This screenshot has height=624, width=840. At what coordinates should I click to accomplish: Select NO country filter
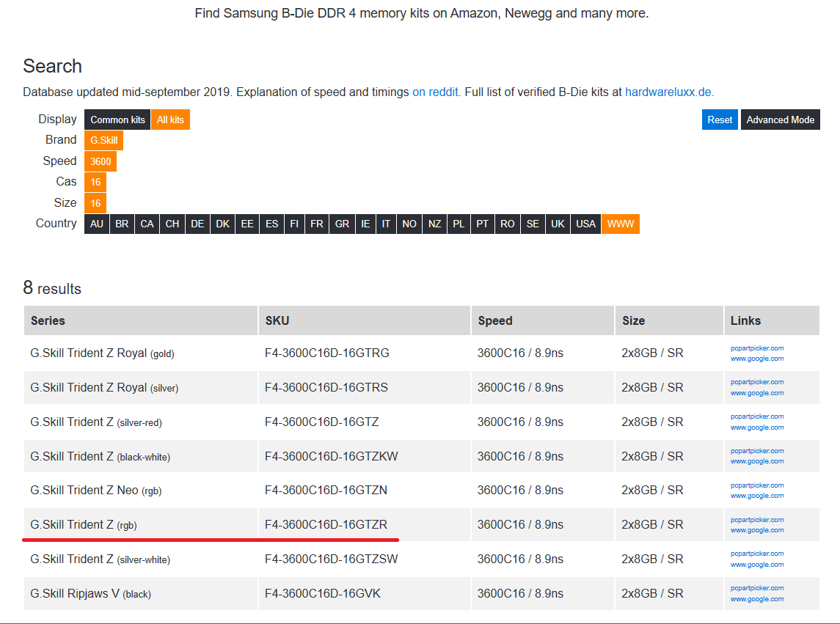pos(409,224)
